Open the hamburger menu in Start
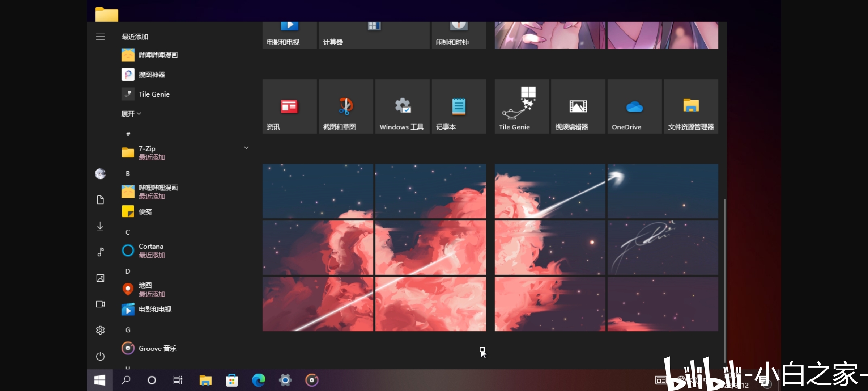Image resolution: width=868 pixels, height=391 pixels. pos(100,37)
